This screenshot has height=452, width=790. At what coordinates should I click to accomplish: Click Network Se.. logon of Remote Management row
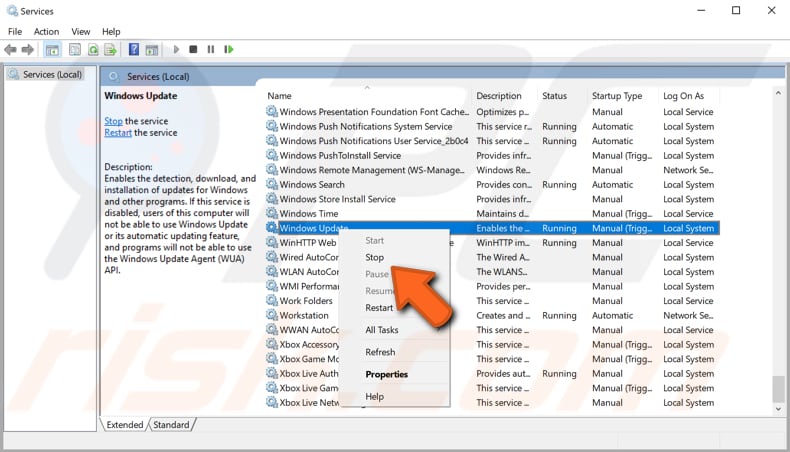pos(688,170)
